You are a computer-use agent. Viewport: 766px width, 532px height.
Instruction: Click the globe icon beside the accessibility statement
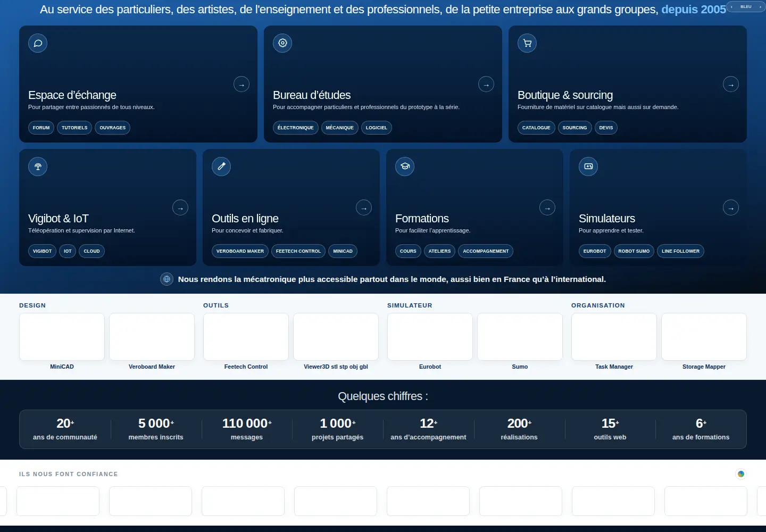coord(167,279)
